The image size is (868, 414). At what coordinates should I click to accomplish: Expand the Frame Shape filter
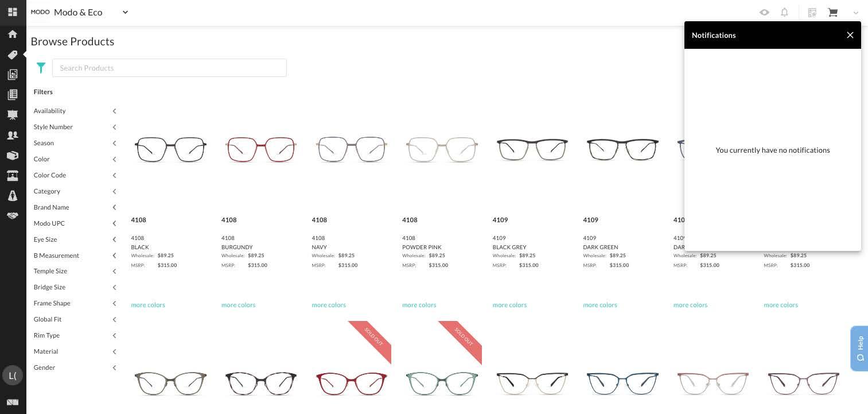[x=75, y=303]
